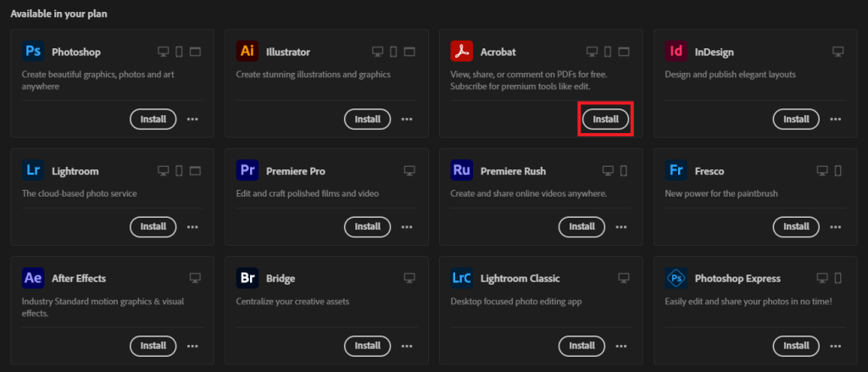Click the Lightroom Lr icon
Image resolution: width=868 pixels, height=372 pixels.
point(33,171)
